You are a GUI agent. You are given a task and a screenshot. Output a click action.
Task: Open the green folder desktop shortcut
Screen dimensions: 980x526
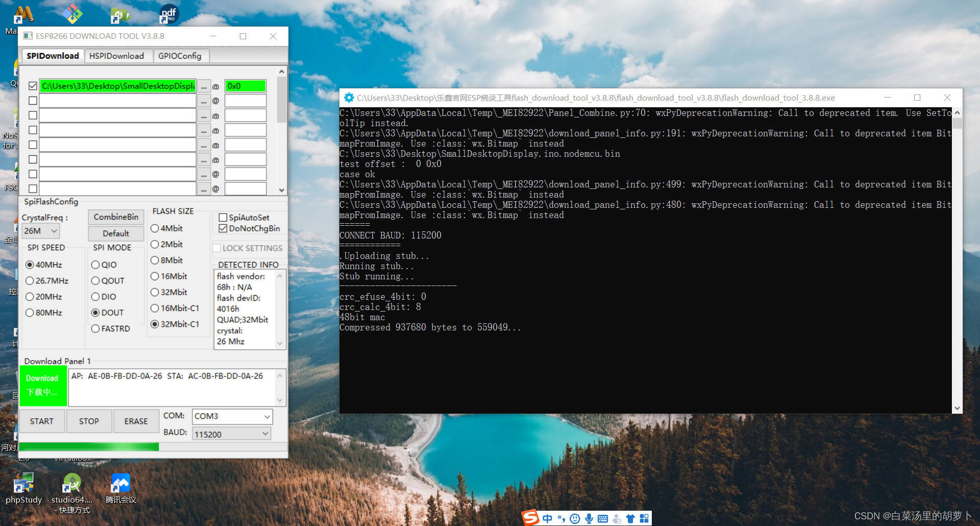click(120, 15)
